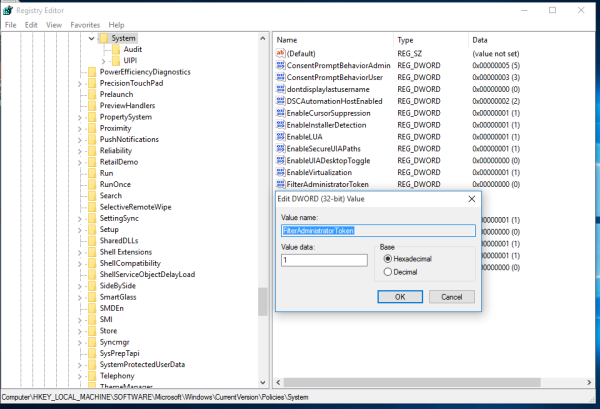Viewport: 600px width, 409px height.
Task: Cancel the Edit DWORD dialog
Action: pyautogui.click(x=452, y=297)
